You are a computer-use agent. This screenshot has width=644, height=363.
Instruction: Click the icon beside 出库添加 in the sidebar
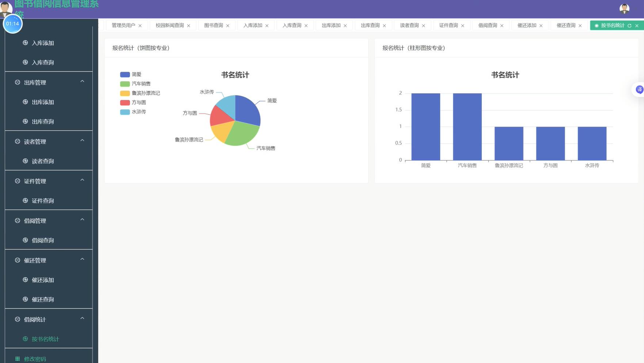point(25,102)
